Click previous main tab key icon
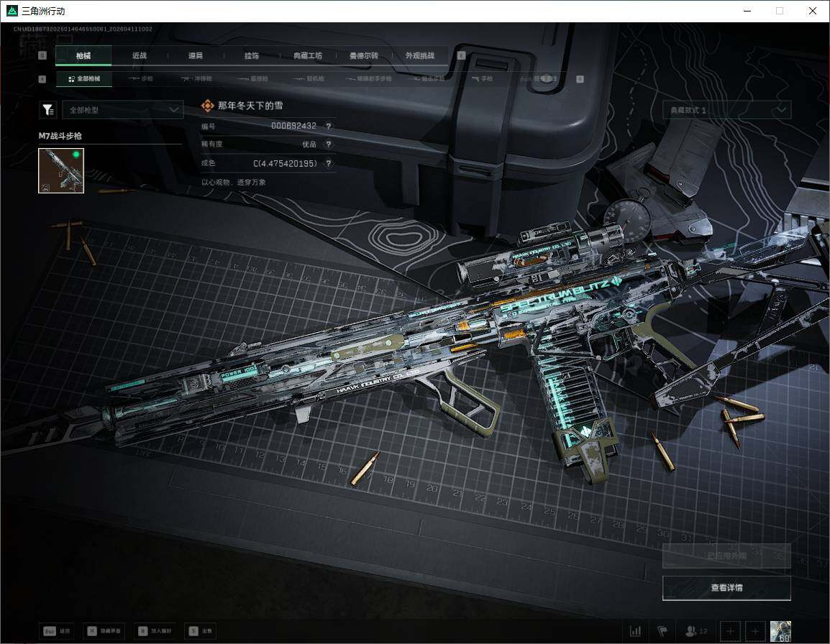This screenshot has height=644, width=830. pyautogui.click(x=43, y=55)
